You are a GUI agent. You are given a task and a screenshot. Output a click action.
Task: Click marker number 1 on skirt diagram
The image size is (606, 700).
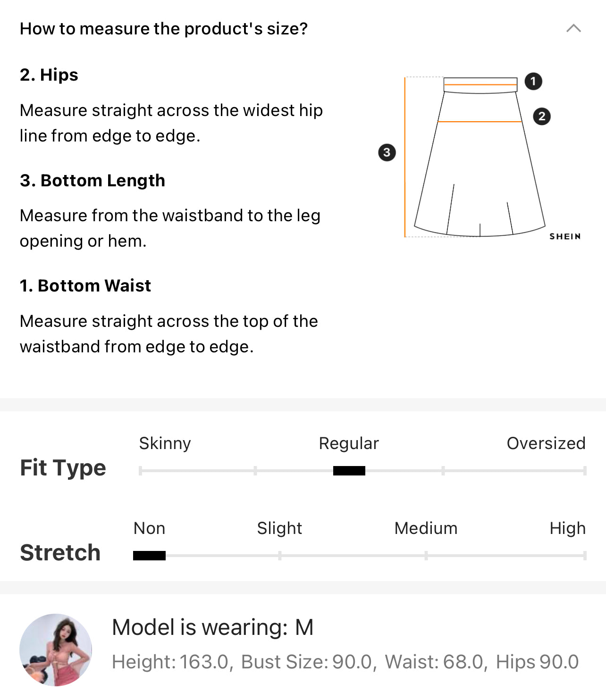pyautogui.click(x=533, y=81)
